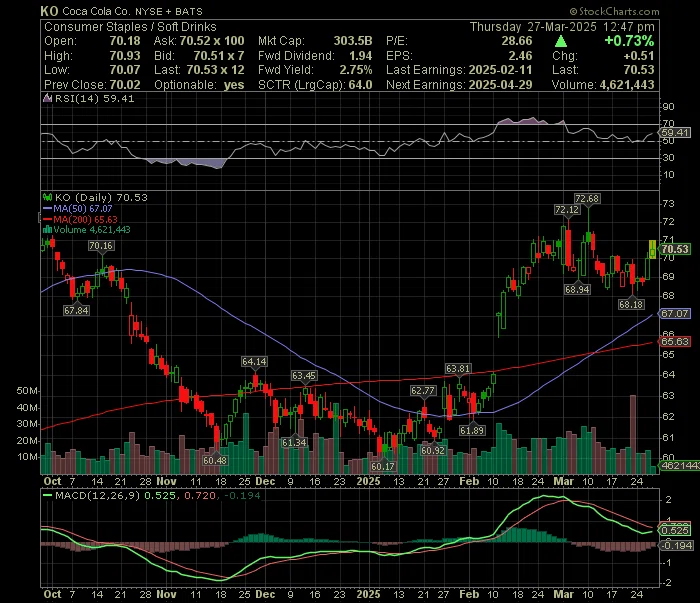Click the 61.34 price low label
This screenshot has height=603, width=700.
pyautogui.click(x=294, y=442)
